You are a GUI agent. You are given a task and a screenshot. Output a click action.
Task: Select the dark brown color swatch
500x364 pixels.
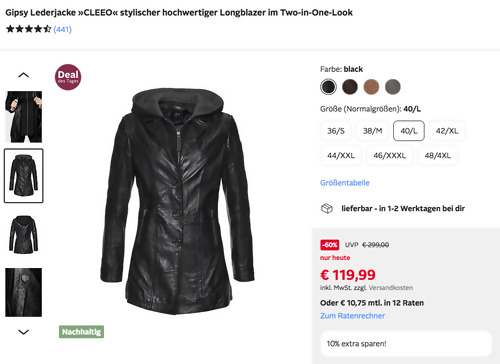(x=350, y=87)
